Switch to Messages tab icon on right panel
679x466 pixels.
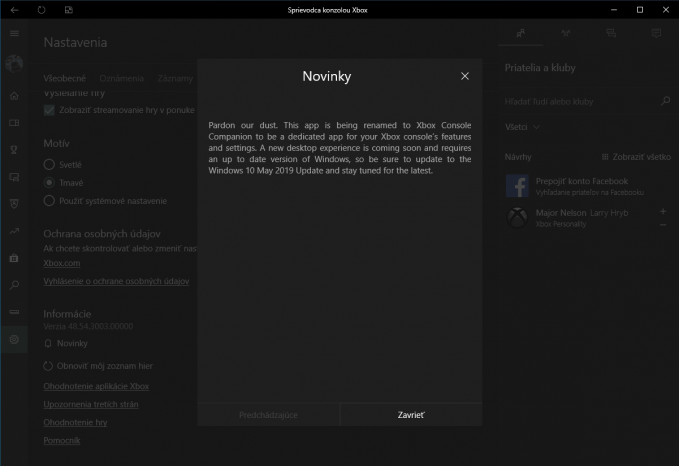[611, 33]
